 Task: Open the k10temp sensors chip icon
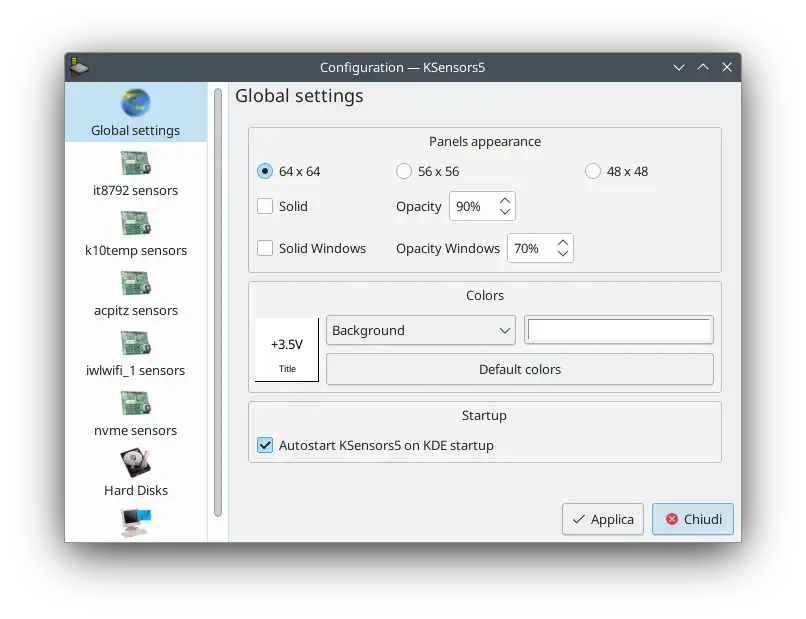(136, 223)
